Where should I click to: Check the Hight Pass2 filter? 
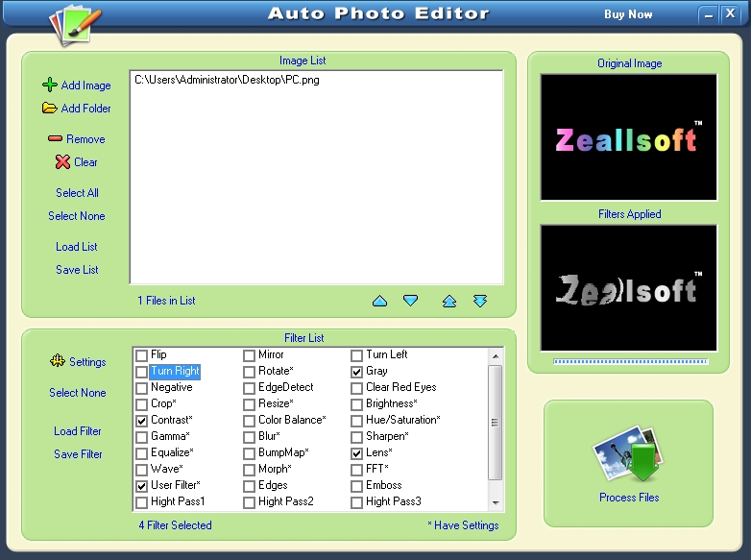pyautogui.click(x=249, y=502)
